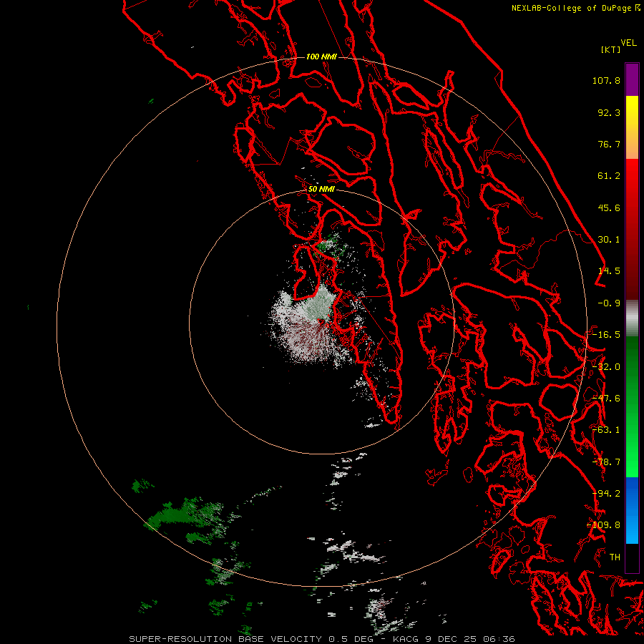The width and height of the screenshot is (644, 644).
Task: Select the -32.0 velocity scale value
Action: coord(606,367)
